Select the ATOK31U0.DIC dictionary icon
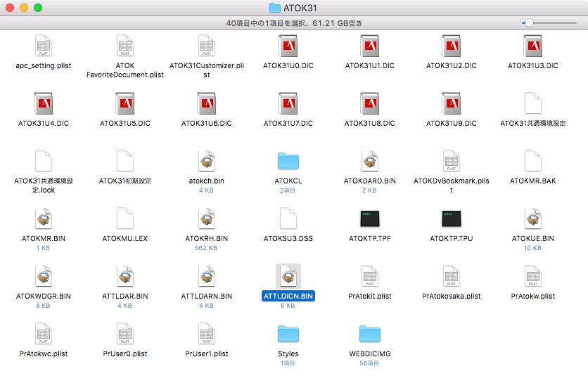 (288, 46)
